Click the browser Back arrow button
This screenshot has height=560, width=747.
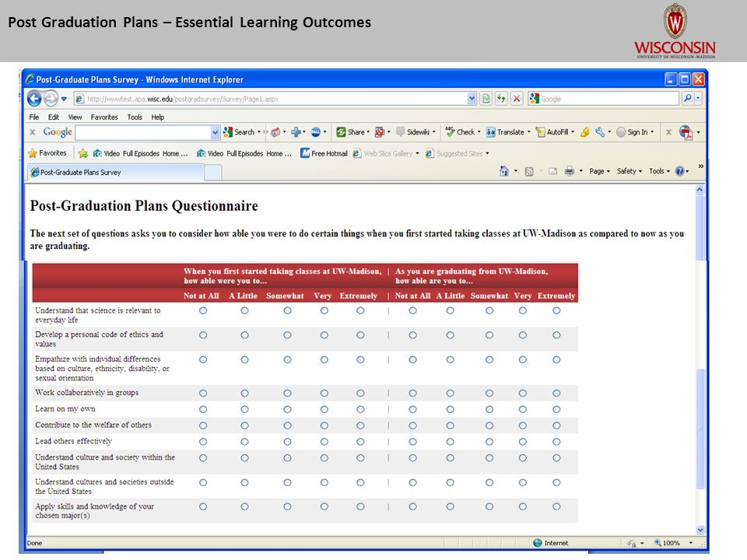pyautogui.click(x=34, y=99)
